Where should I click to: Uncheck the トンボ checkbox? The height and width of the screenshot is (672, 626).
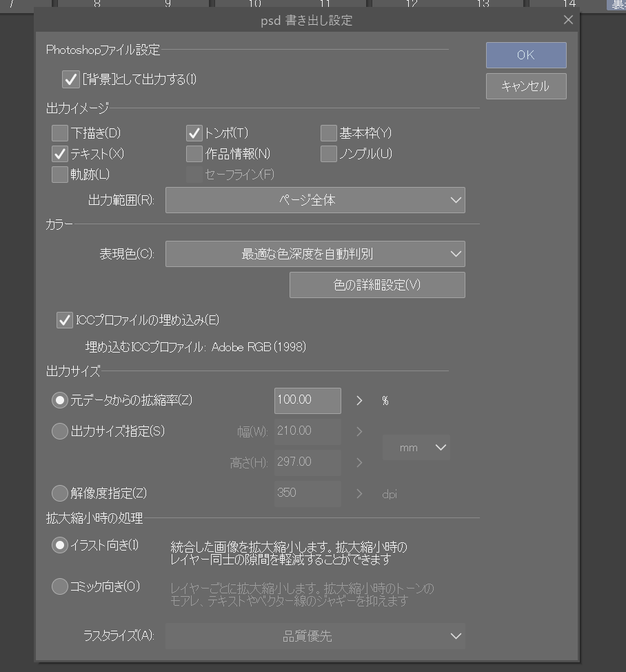point(194,133)
